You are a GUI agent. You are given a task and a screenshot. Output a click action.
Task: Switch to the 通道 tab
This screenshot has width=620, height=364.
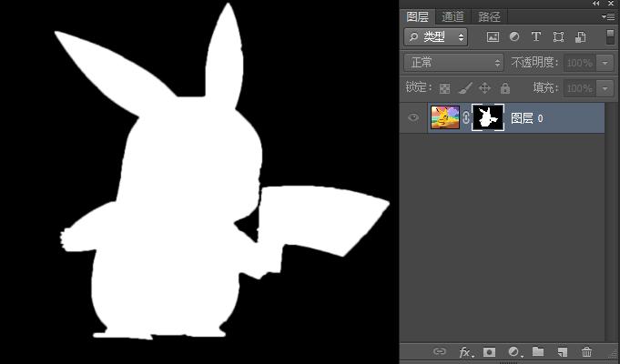[x=452, y=16]
